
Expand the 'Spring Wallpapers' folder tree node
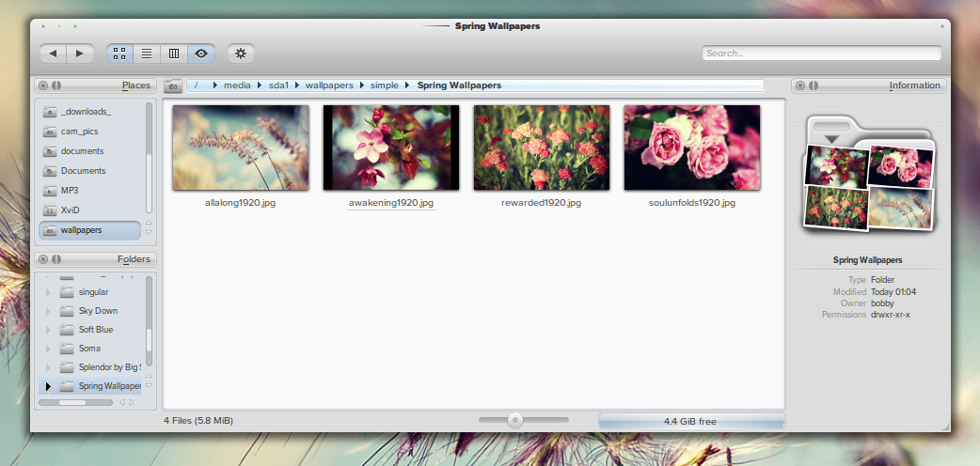tap(48, 386)
